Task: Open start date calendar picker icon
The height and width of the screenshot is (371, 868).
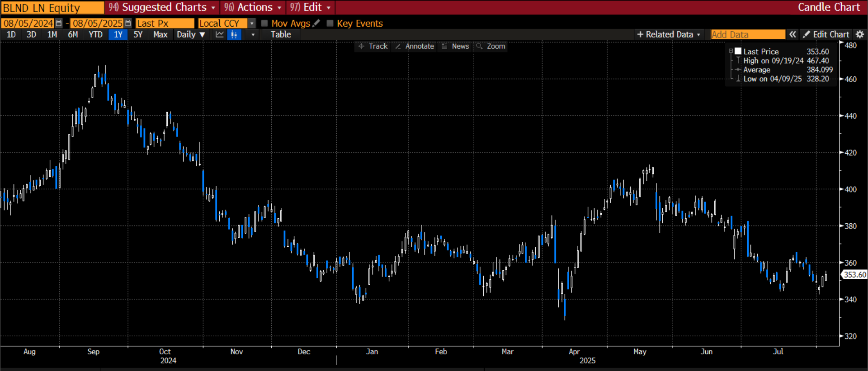Action: pyautogui.click(x=59, y=23)
